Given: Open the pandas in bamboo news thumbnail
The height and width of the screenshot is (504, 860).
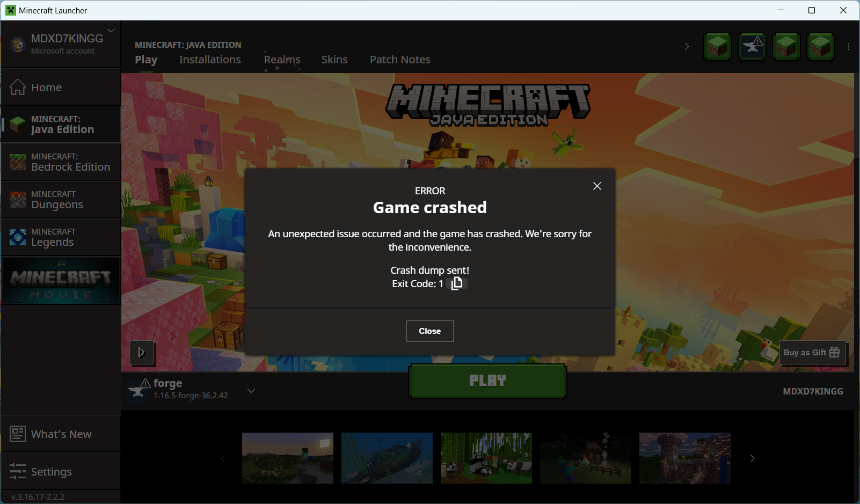Looking at the screenshot, I should pos(486,458).
